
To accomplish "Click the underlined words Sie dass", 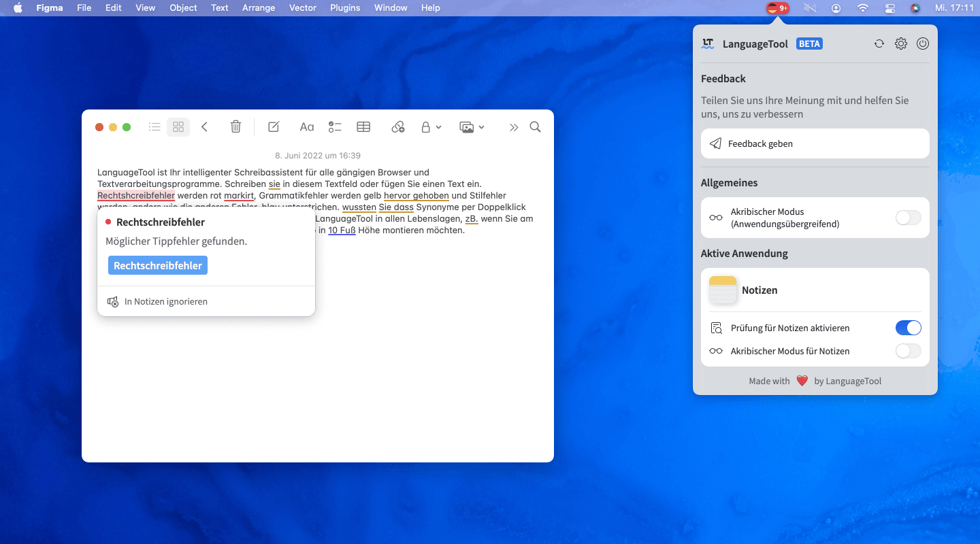I will pyautogui.click(x=396, y=207).
